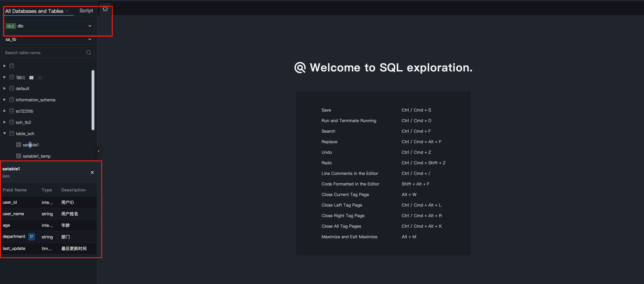
Task: Click the satable1_temp table icon
Action: (18, 156)
